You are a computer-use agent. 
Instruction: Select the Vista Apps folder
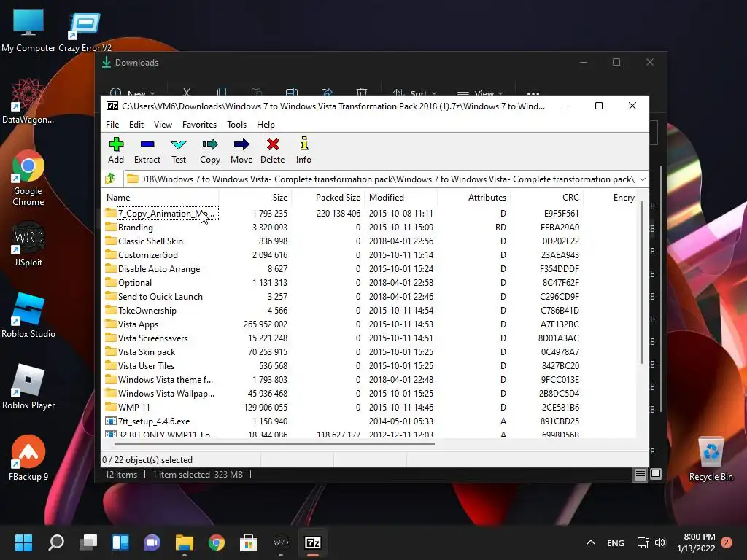coord(131,324)
